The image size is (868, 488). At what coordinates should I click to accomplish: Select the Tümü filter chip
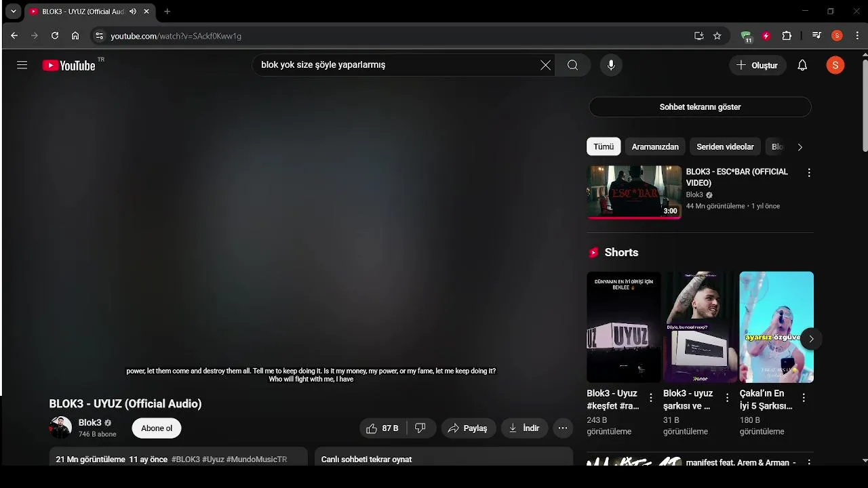604,146
